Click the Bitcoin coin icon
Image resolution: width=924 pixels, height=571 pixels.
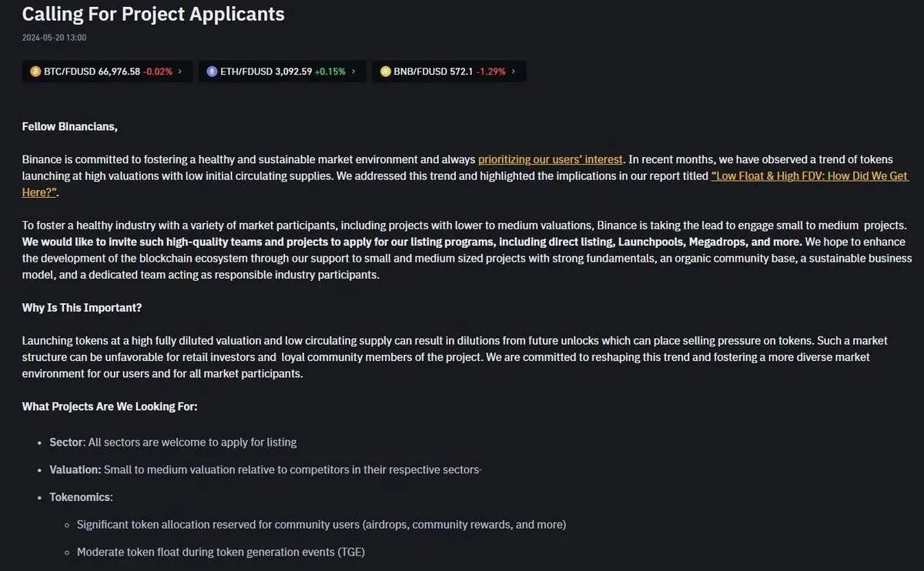[35, 72]
